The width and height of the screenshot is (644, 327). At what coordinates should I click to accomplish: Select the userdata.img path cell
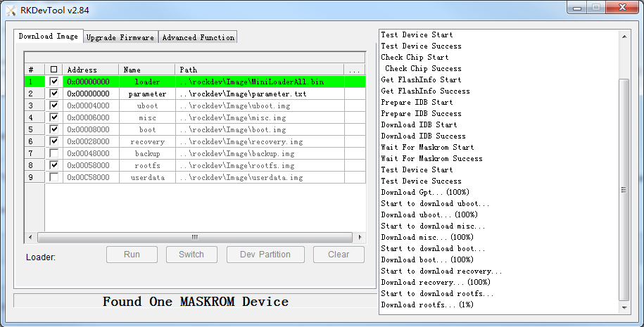coord(260,177)
